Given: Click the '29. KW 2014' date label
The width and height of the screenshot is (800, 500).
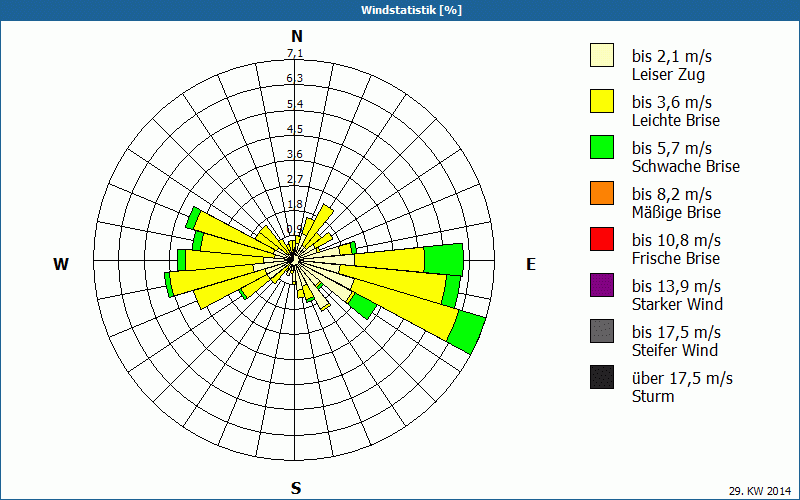Looking at the screenshot, I should pyautogui.click(x=760, y=491).
